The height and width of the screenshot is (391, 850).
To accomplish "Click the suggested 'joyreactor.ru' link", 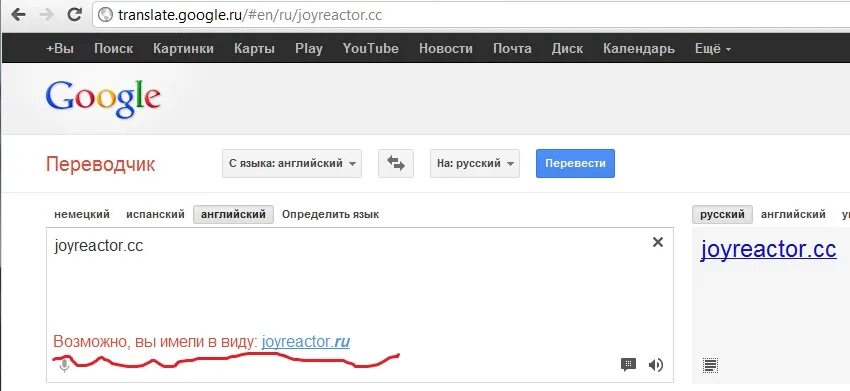I will click(306, 342).
